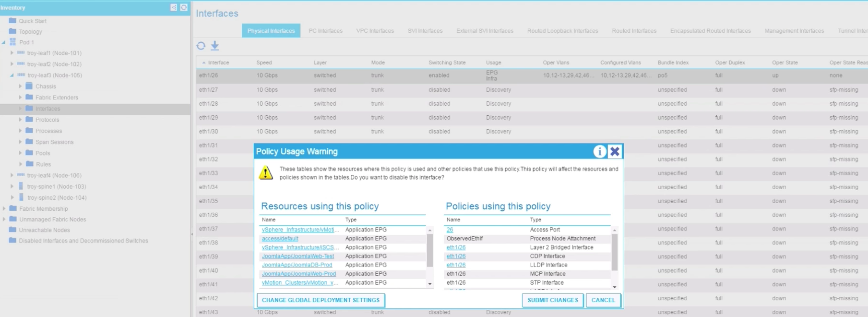Open the JoomlaApp/JoomlaDB-Prod link

297,265
